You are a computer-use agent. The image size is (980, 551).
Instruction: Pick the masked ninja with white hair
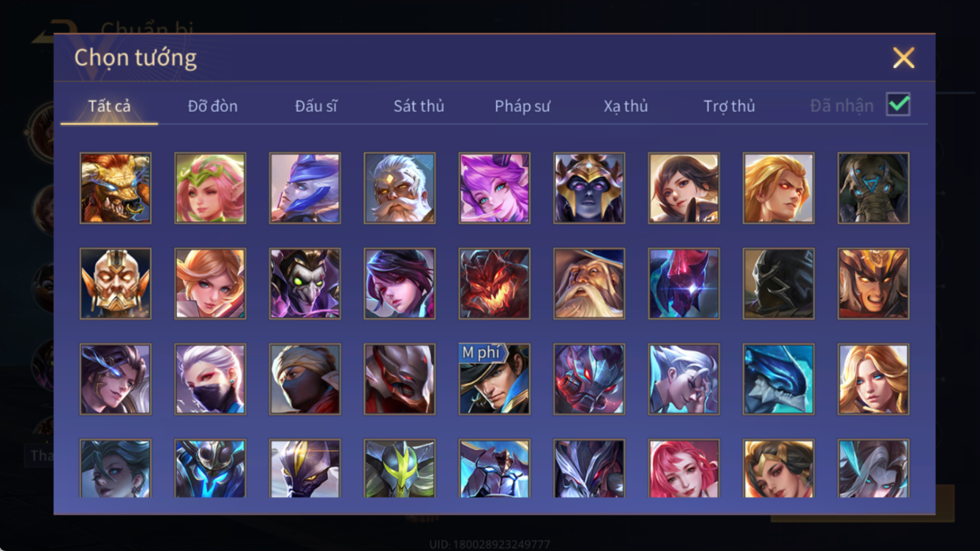point(210,380)
